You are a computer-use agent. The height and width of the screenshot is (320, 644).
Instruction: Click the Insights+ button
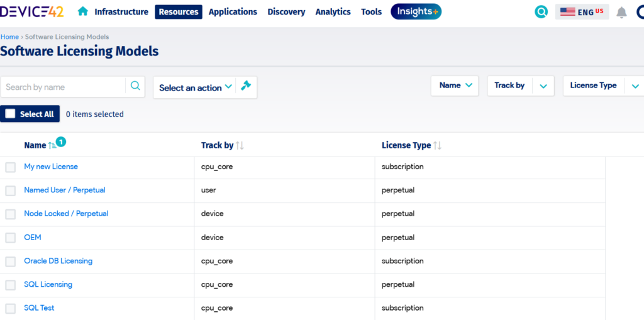pyautogui.click(x=416, y=11)
